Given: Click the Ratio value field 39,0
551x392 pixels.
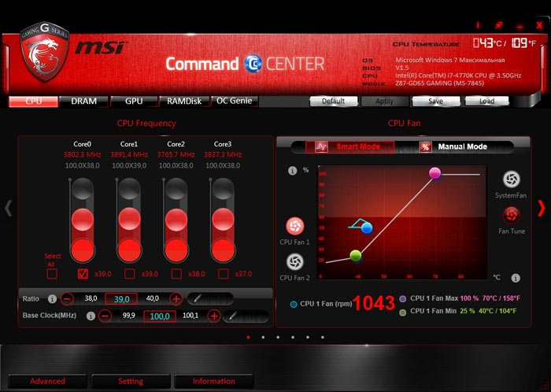Looking at the screenshot, I should coord(121,299).
